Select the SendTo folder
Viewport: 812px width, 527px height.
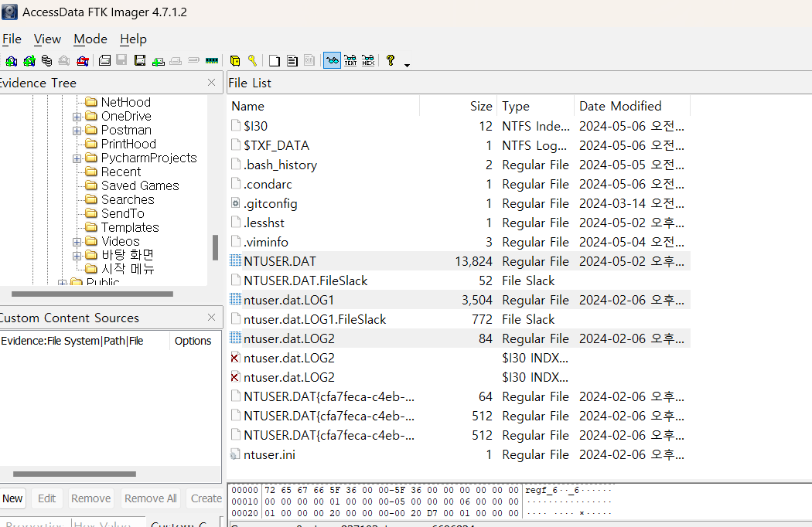122,214
